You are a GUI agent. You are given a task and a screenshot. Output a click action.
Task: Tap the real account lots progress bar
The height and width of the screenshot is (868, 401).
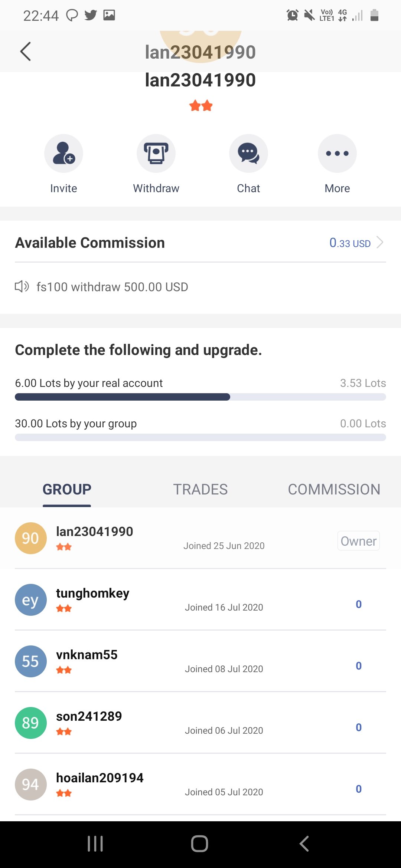(200, 397)
